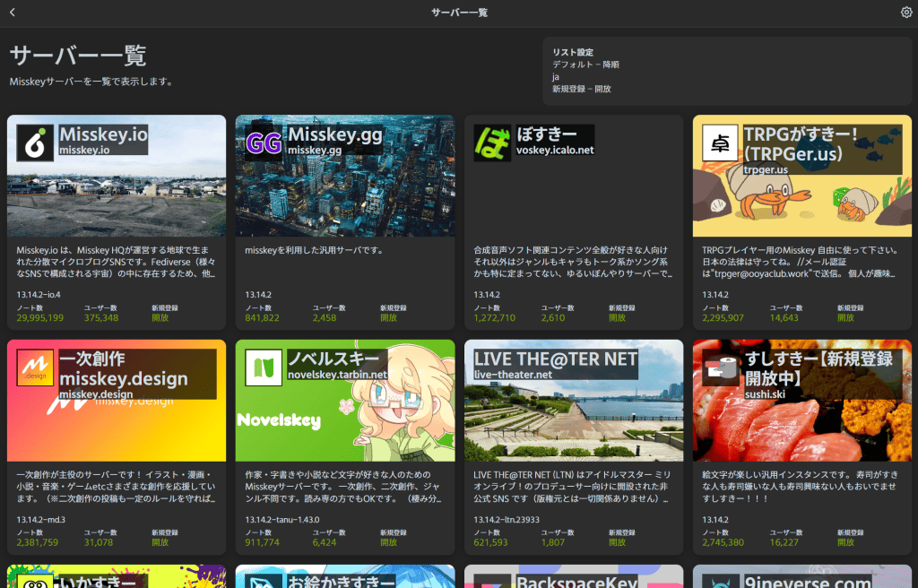Click the green ぼ ぼすきー logo
Image resolution: width=918 pixels, height=588 pixels.
coord(492,143)
